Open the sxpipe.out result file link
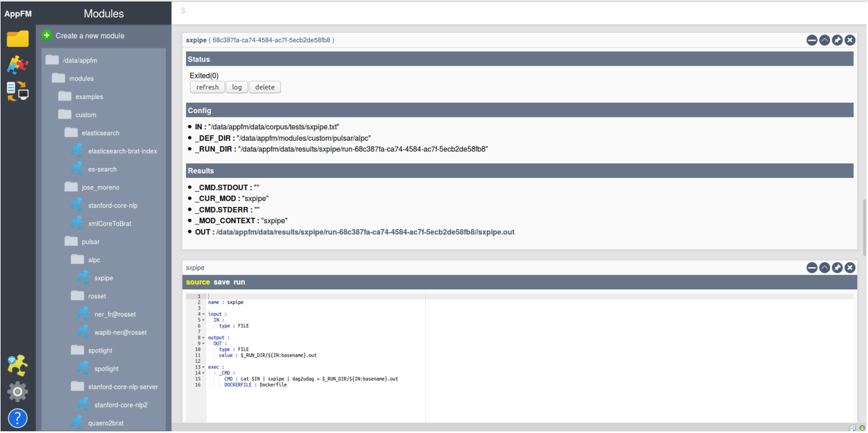The image size is (868, 433). [x=365, y=232]
